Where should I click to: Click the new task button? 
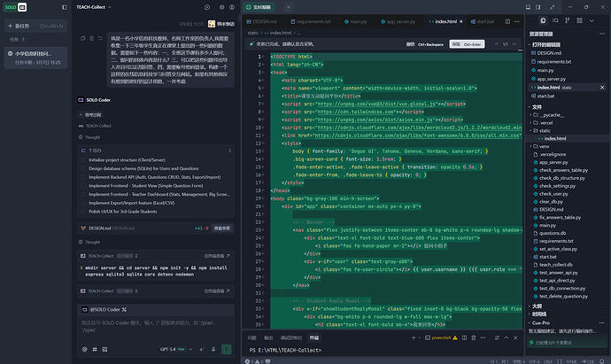tap(35, 26)
